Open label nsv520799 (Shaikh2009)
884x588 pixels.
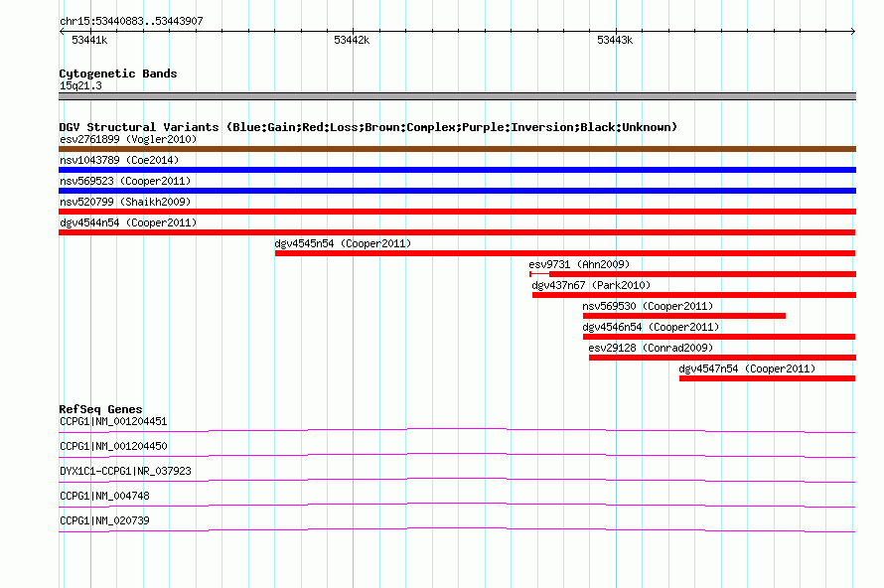125,202
